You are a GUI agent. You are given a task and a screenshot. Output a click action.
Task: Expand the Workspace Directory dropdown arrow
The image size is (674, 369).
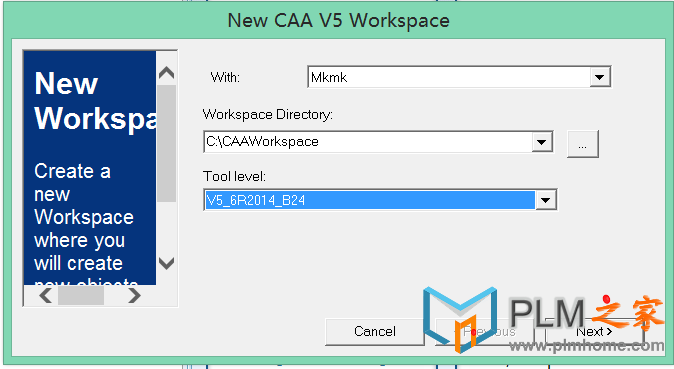point(542,142)
